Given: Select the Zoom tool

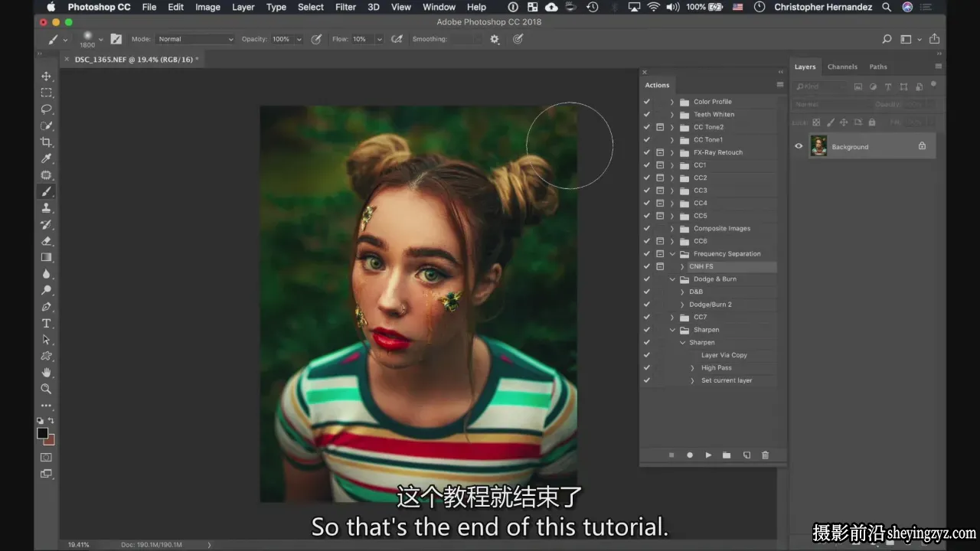Looking at the screenshot, I should 47,389.
